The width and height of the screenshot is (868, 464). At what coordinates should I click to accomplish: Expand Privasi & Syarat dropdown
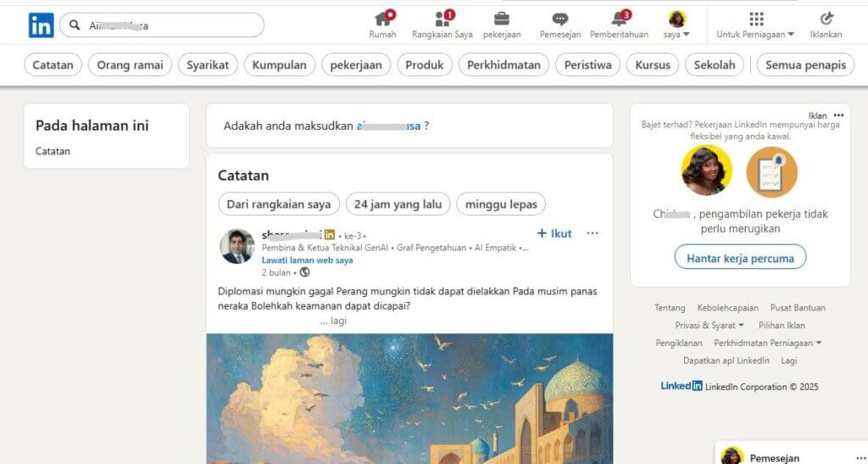point(709,326)
